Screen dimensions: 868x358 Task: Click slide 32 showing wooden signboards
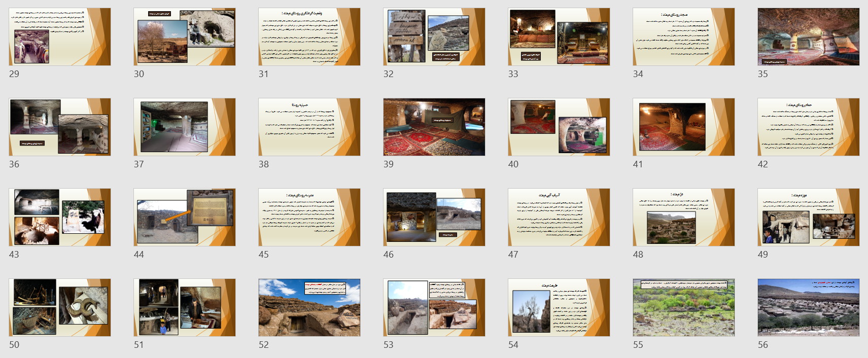click(x=434, y=37)
